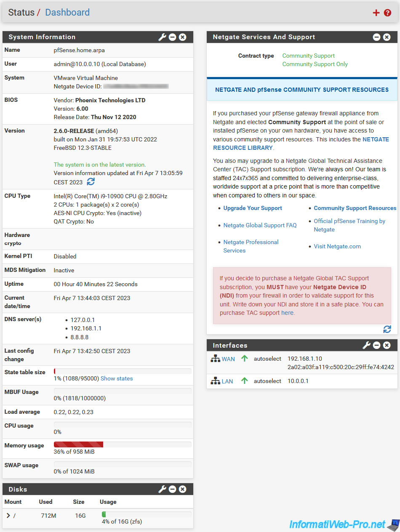Click the CPU usage progress bar
400x532 pixels.
tap(123, 425)
